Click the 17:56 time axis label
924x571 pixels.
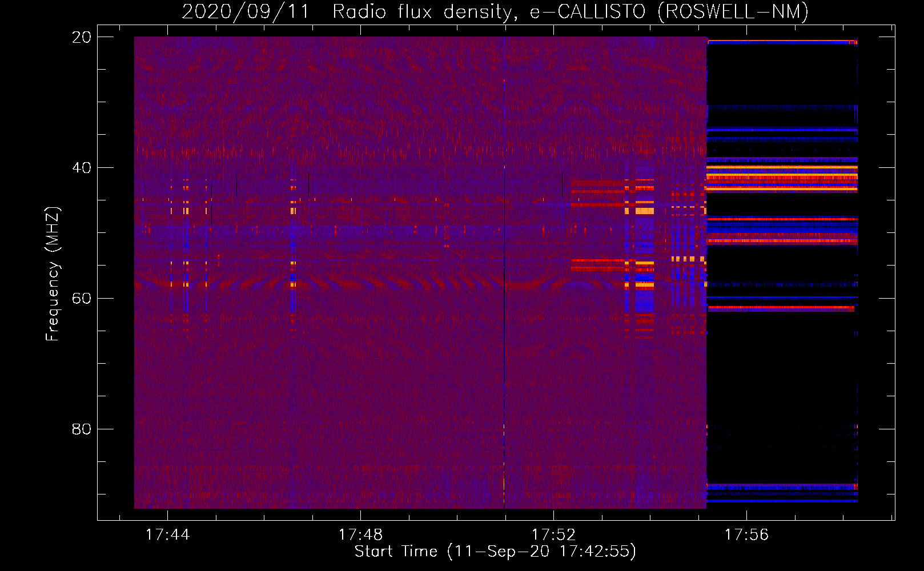[x=746, y=535]
